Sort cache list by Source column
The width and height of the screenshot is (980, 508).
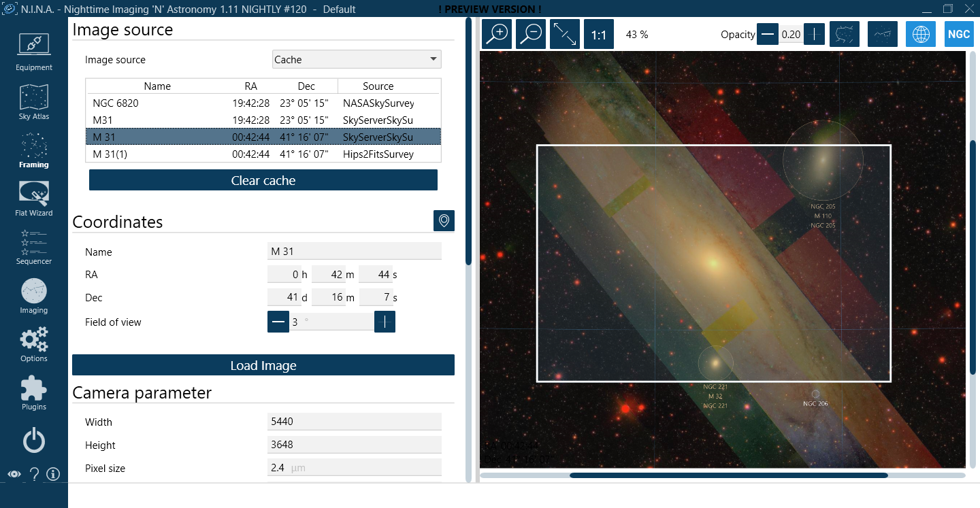point(378,86)
